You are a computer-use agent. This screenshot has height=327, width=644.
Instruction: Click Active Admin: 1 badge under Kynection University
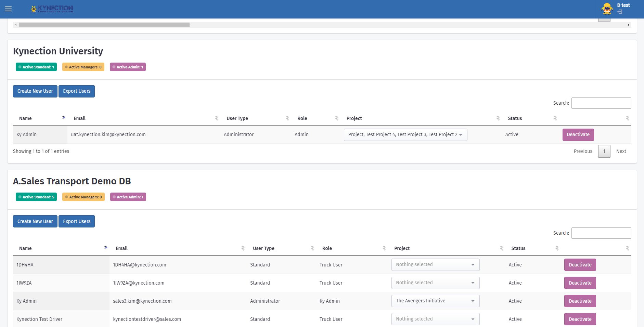click(128, 67)
